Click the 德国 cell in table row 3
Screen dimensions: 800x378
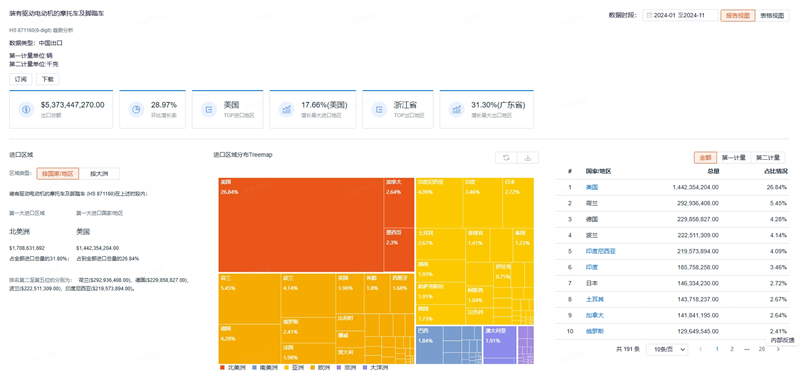[x=591, y=219]
